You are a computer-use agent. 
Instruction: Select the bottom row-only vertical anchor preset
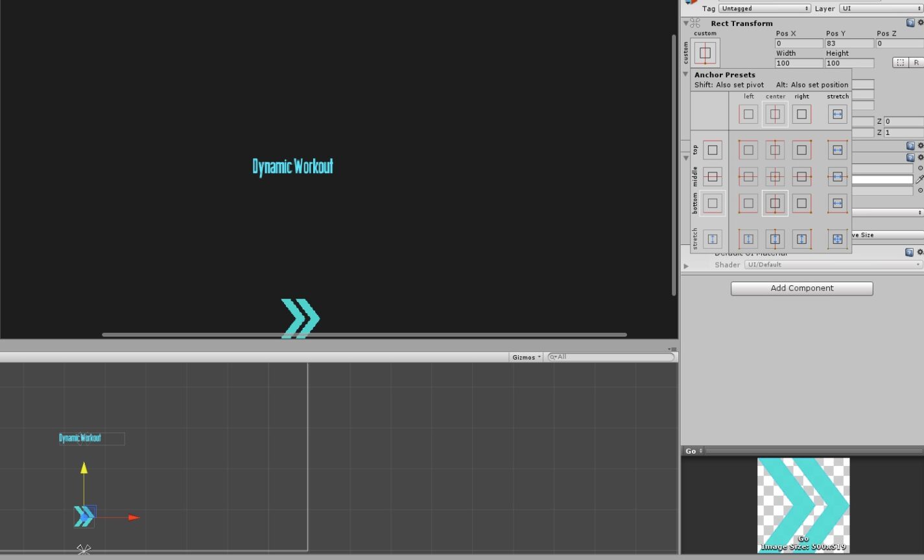pyautogui.click(x=712, y=203)
